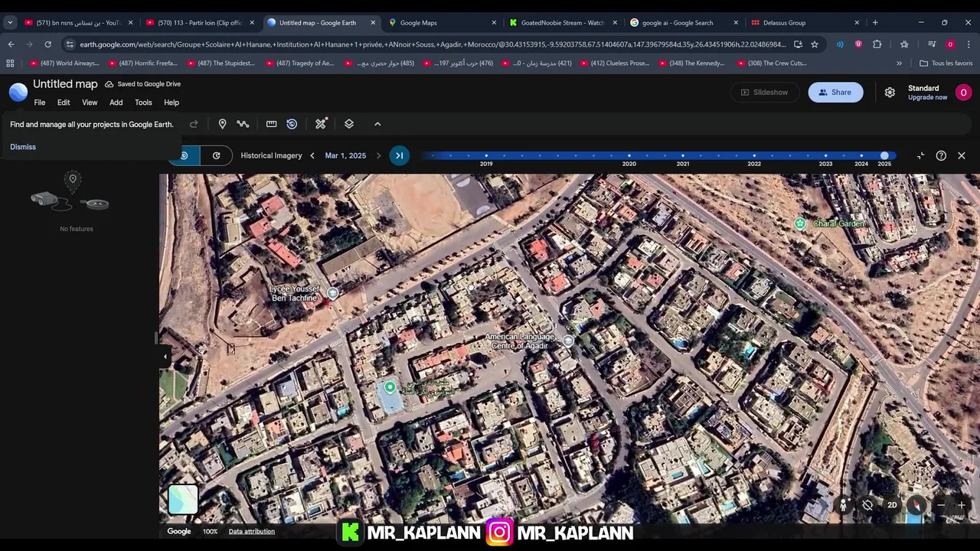The image size is (980, 551).
Task: Dismiss the Google Earth projects tip
Action: tap(23, 147)
